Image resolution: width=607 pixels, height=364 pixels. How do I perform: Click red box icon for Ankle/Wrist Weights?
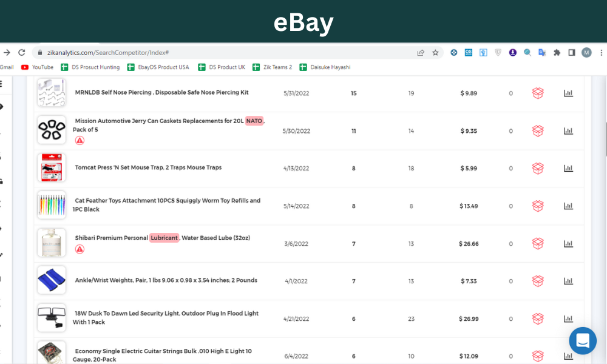pyautogui.click(x=538, y=281)
